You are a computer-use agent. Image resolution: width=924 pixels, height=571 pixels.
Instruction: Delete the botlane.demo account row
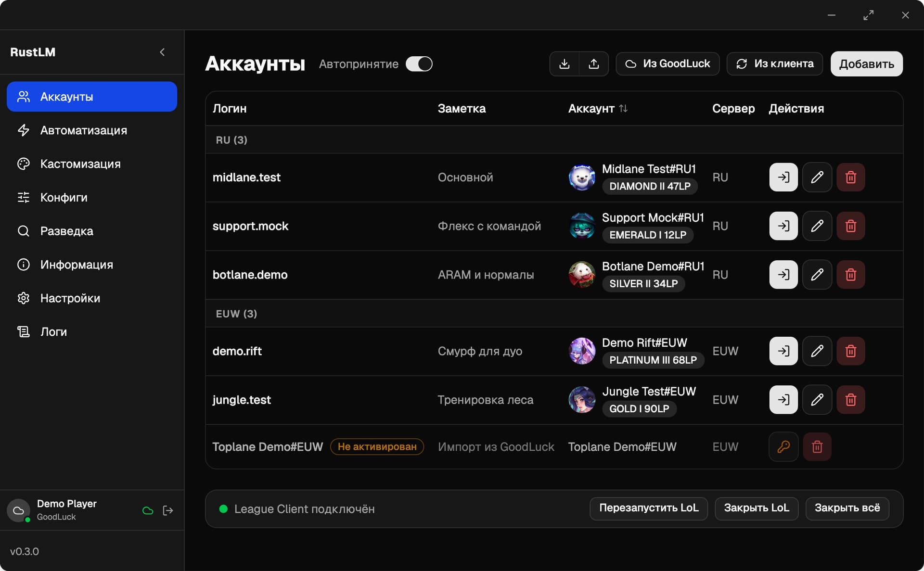[850, 275]
